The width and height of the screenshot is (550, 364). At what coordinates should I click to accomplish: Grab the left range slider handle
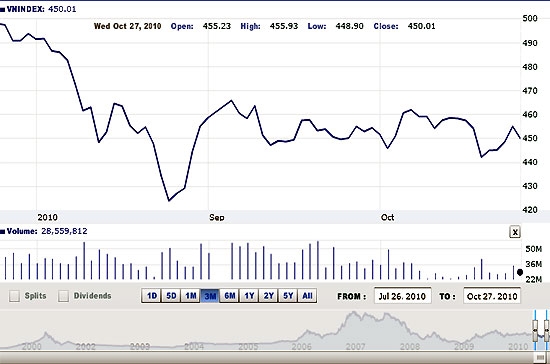535,330
